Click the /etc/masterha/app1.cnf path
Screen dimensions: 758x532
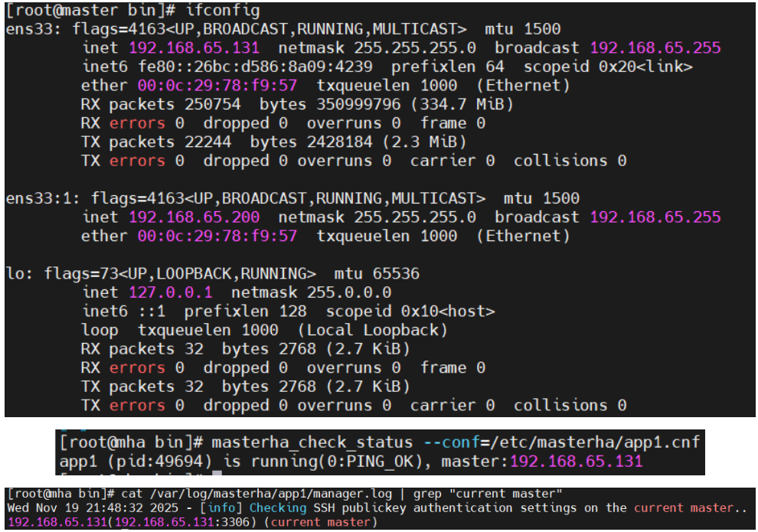click(594, 442)
